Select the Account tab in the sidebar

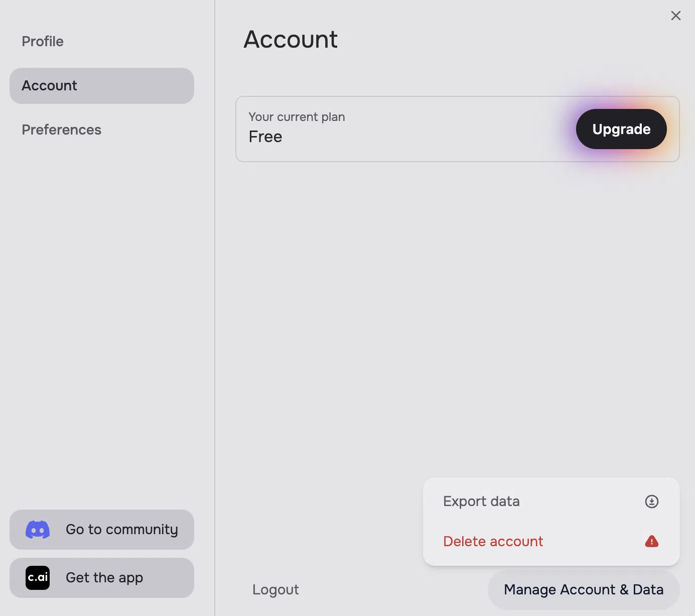101,86
